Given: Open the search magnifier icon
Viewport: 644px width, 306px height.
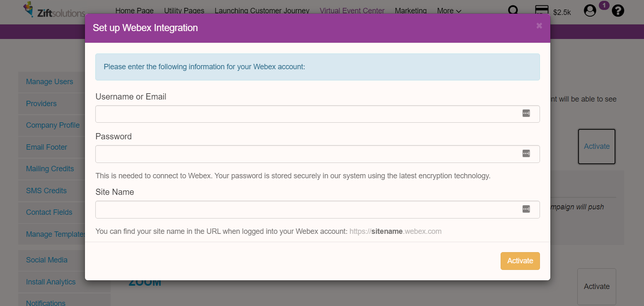Looking at the screenshot, I should [513, 10].
